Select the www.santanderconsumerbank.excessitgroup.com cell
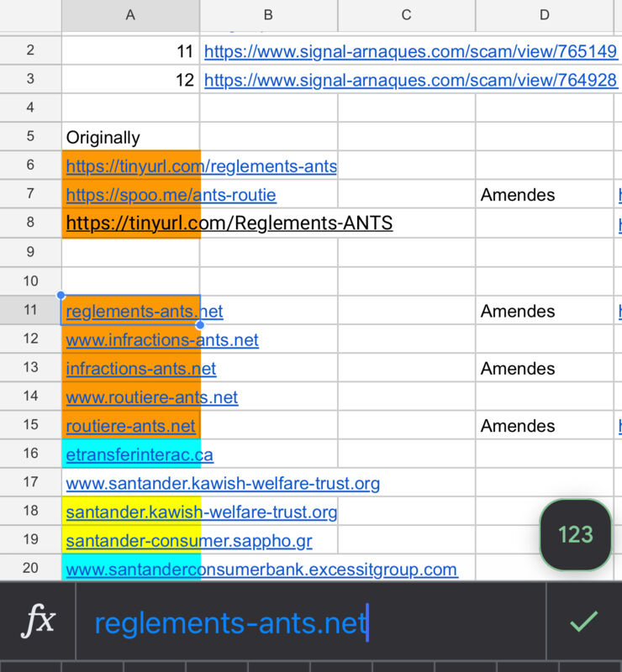 click(131, 569)
